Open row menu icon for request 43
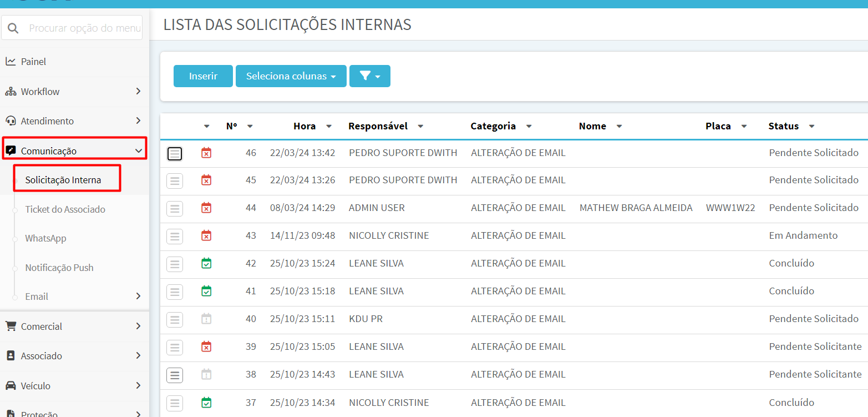This screenshot has height=417, width=868. click(175, 236)
